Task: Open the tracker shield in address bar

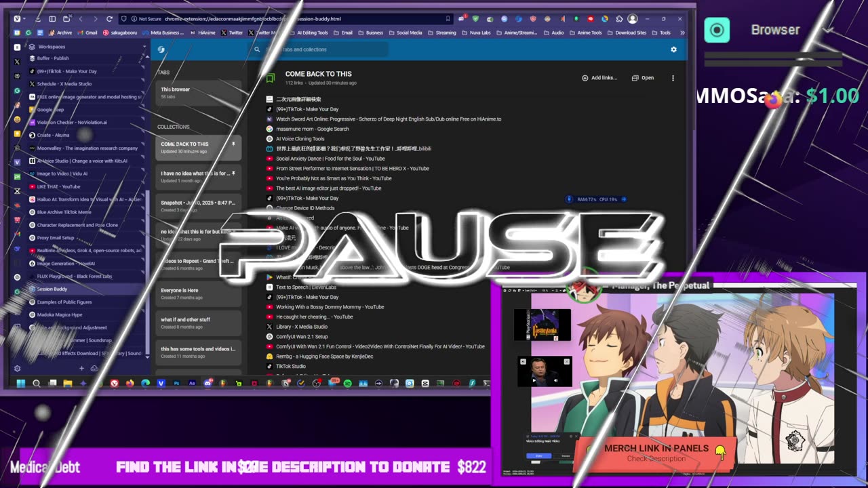Action: (x=124, y=19)
